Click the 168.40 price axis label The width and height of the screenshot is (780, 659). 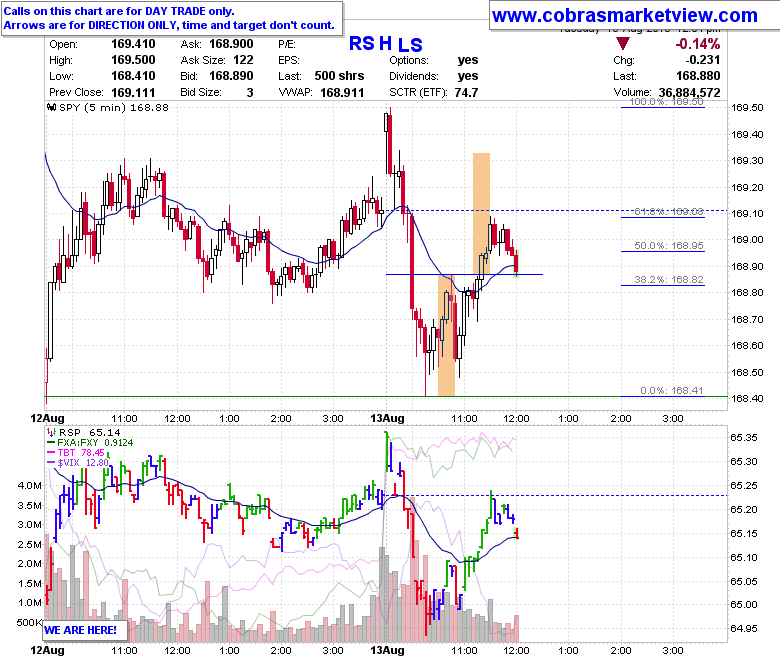747,398
